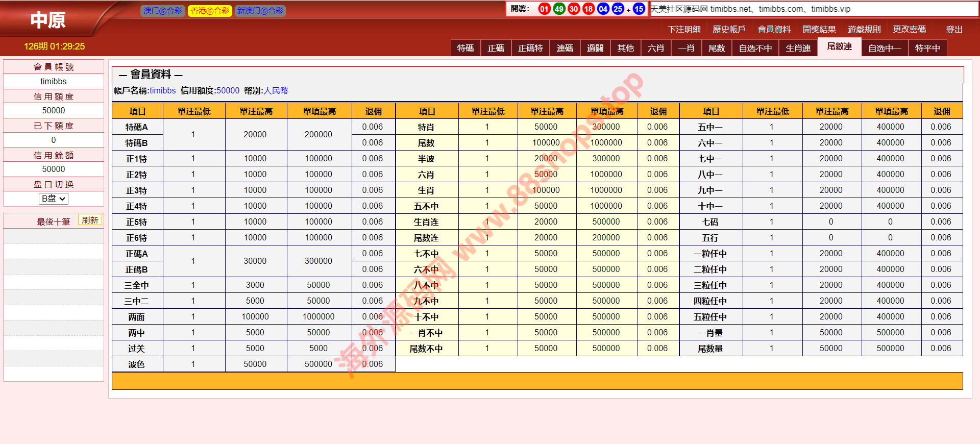Switch to 香港六合彩 lottery
This screenshot has width=980, height=444.
[x=210, y=11]
